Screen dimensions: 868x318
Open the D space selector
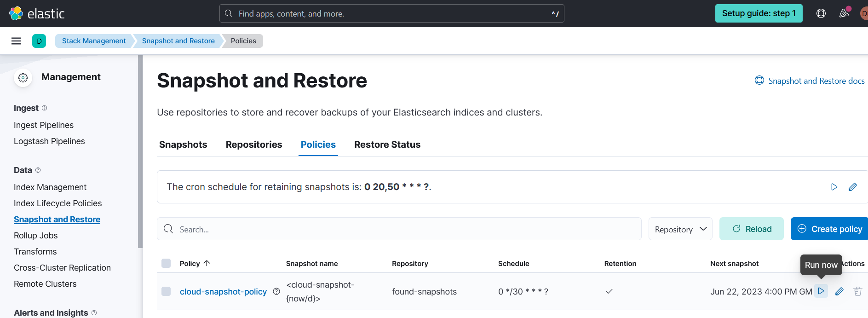click(39, 41)
